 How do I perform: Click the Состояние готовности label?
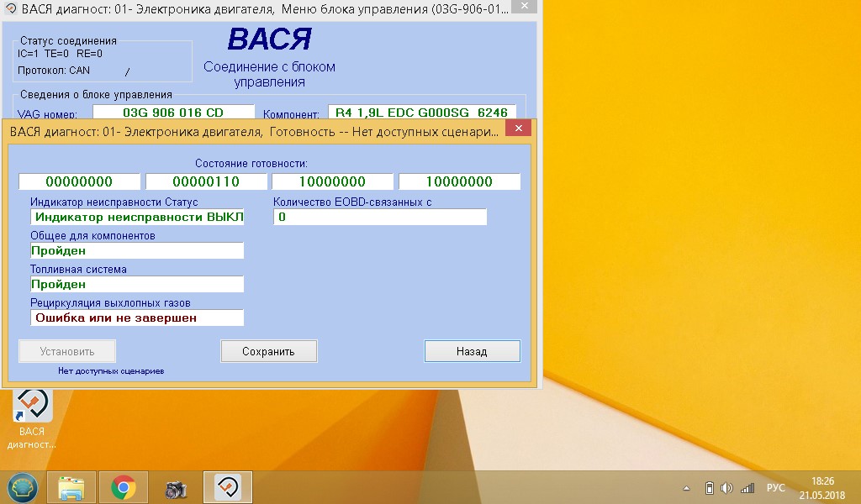pyautogui.click(x=251, y=164)
